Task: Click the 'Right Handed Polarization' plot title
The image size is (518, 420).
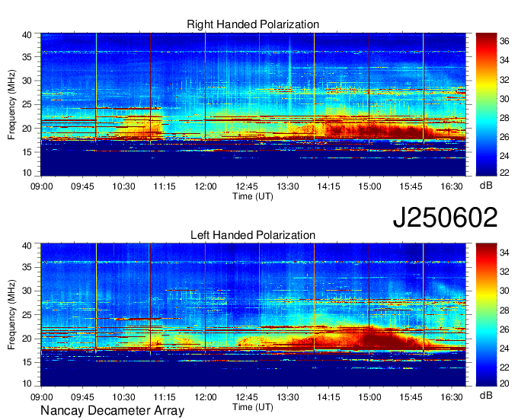Action: pyautogui.click(x=253, y=24)
